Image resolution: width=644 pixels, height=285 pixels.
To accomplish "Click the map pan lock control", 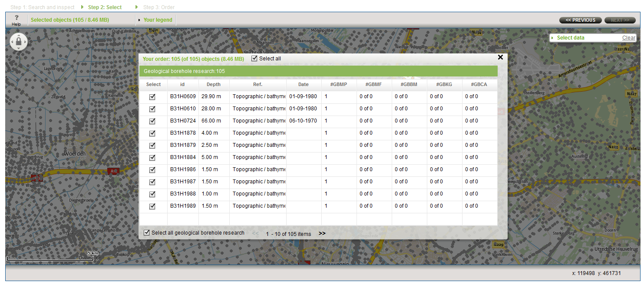I will 19,42.
